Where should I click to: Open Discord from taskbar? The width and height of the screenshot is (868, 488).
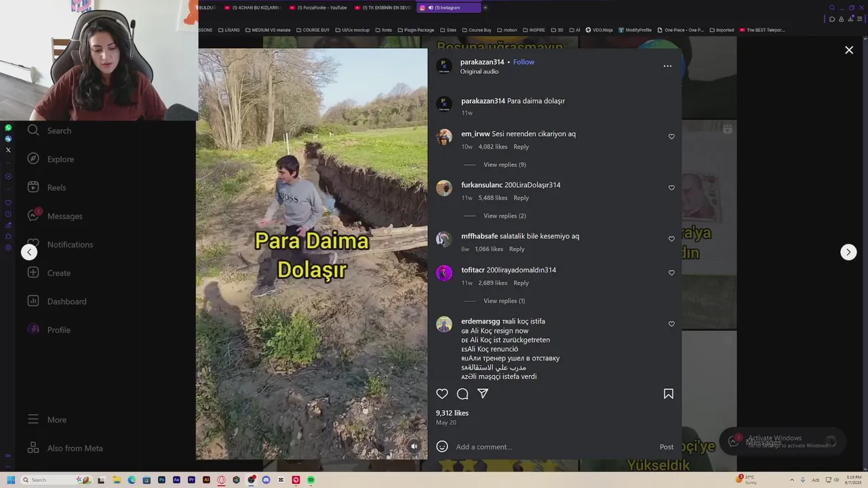point(266,480)
